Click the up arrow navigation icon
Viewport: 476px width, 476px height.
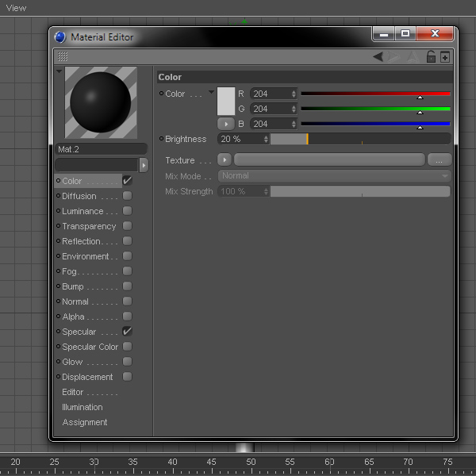(413, 57)
